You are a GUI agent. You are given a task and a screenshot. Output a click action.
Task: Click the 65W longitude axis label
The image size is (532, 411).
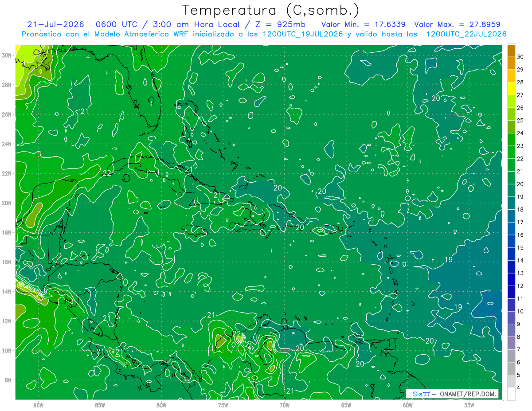(x=346, y=405)
